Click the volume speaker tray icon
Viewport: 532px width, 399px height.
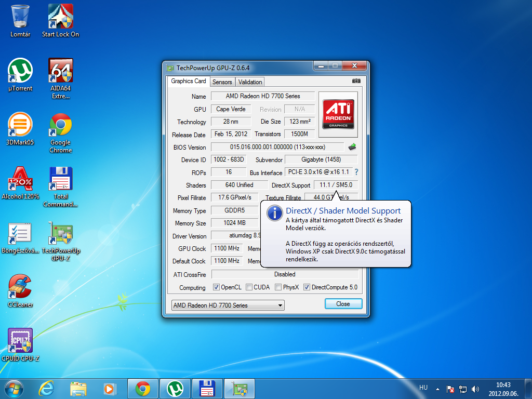475,389
